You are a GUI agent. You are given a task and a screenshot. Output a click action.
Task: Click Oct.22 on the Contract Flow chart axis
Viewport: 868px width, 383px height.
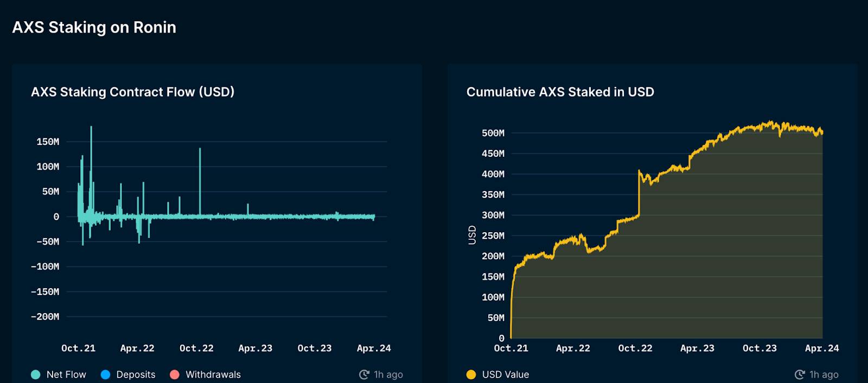(196, 348)
